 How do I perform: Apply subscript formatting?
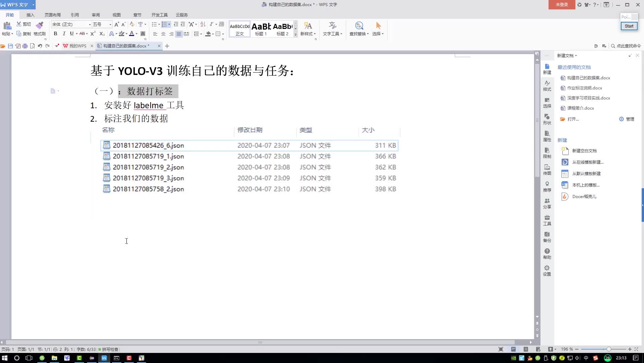coord(102,34)
